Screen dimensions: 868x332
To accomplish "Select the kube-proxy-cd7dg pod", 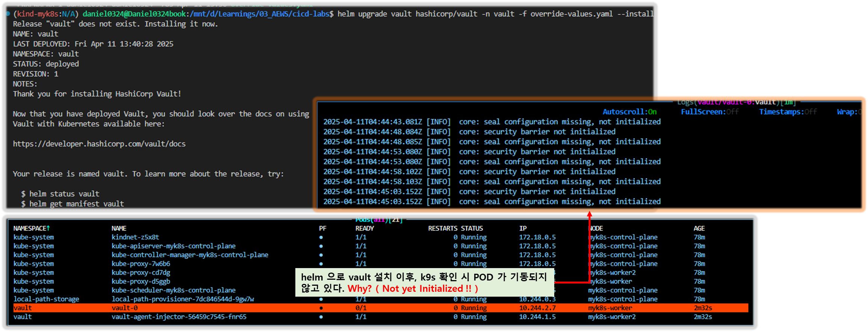I will click(141, 273).
